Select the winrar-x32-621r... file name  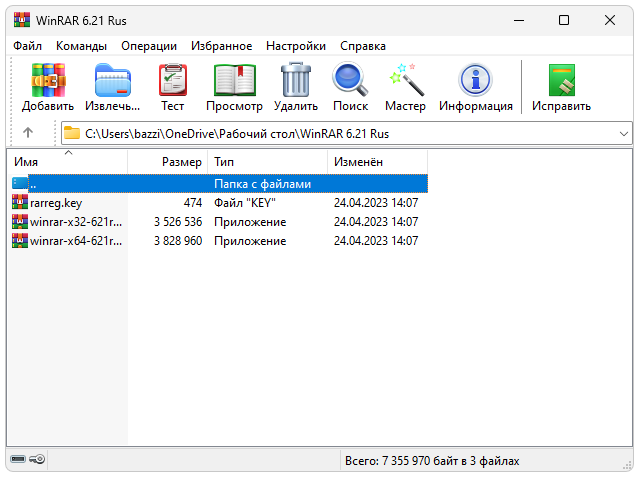click(x=76, y=221)
